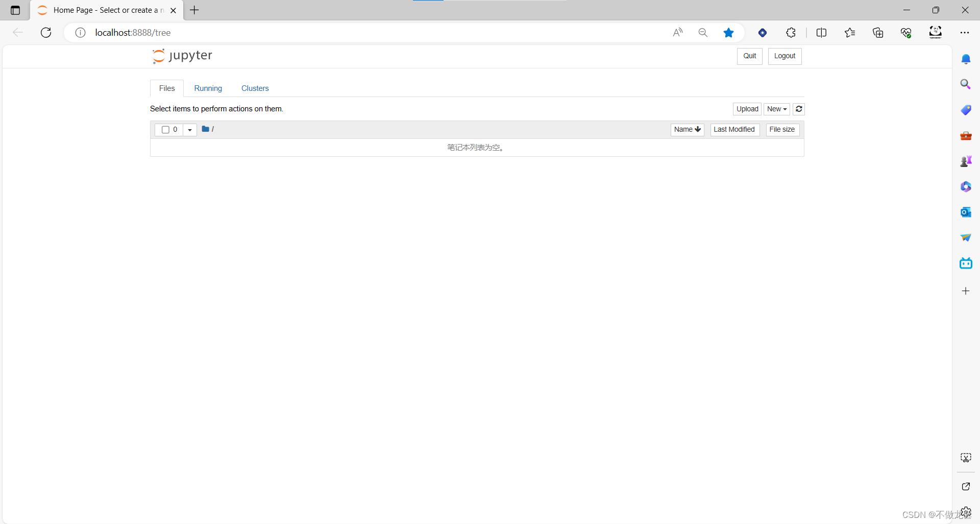The height and width of the screenshot is (524, 980).
Task: Switch to the Running tab
Action: [x=208, y=88]
